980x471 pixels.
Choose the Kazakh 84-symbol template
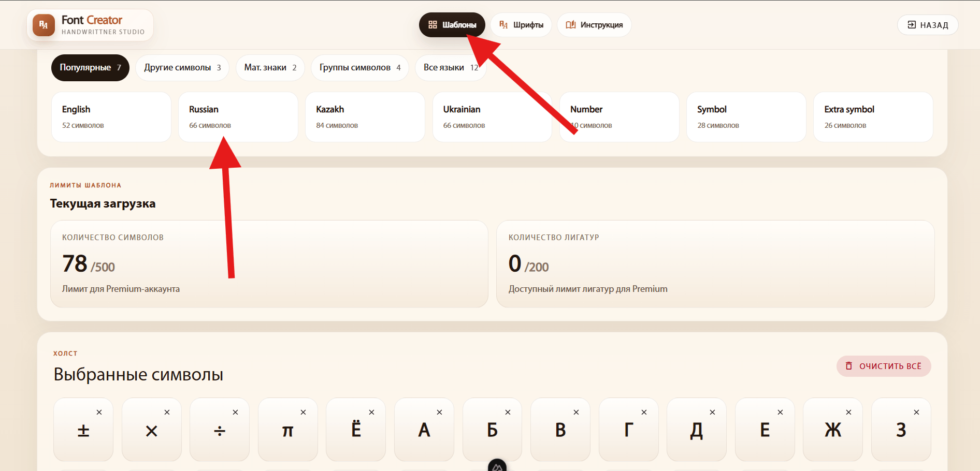tap(365, 117)
